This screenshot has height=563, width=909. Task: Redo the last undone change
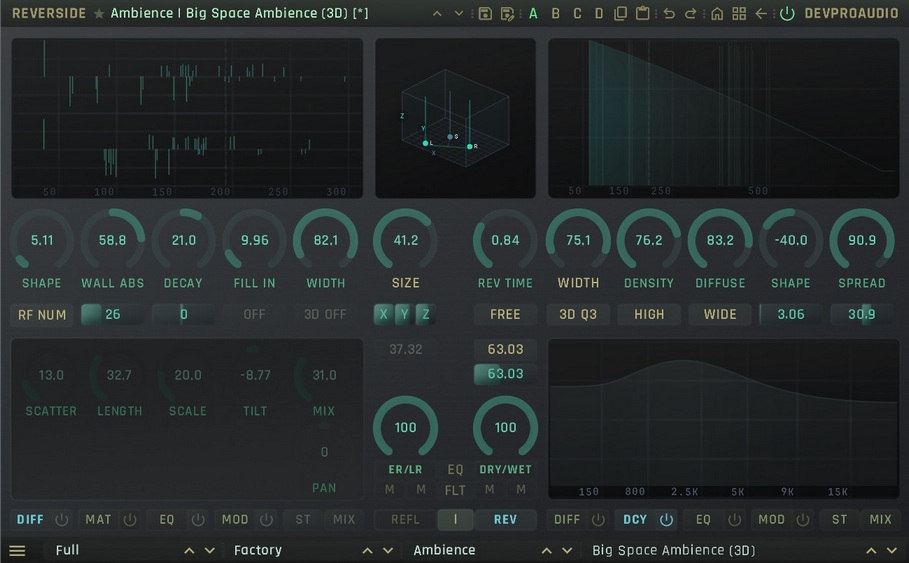(x=690, y=13)
